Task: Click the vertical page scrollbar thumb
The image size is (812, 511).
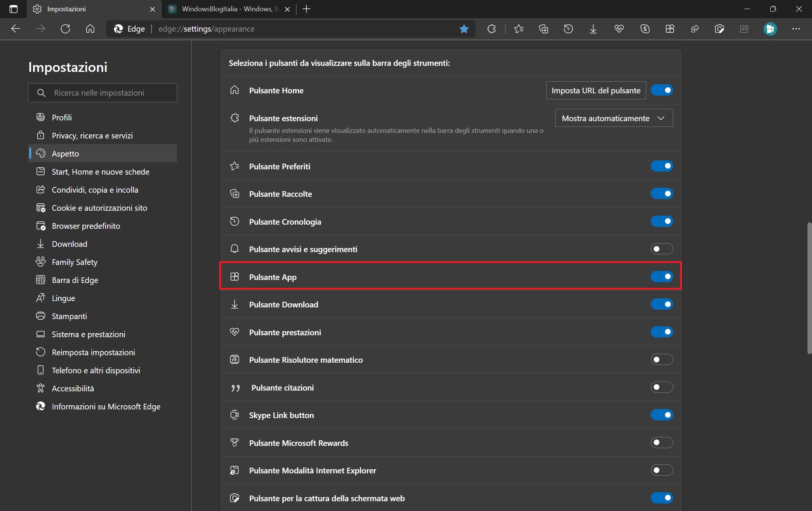Action: coord(809,288)
